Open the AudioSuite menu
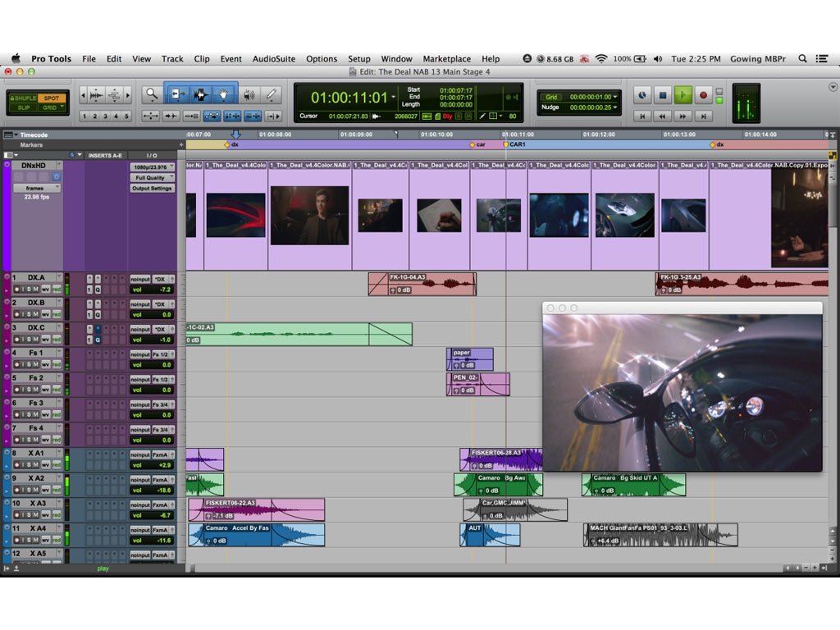Viewport: 840px width, 630px height. click(273, 59)
